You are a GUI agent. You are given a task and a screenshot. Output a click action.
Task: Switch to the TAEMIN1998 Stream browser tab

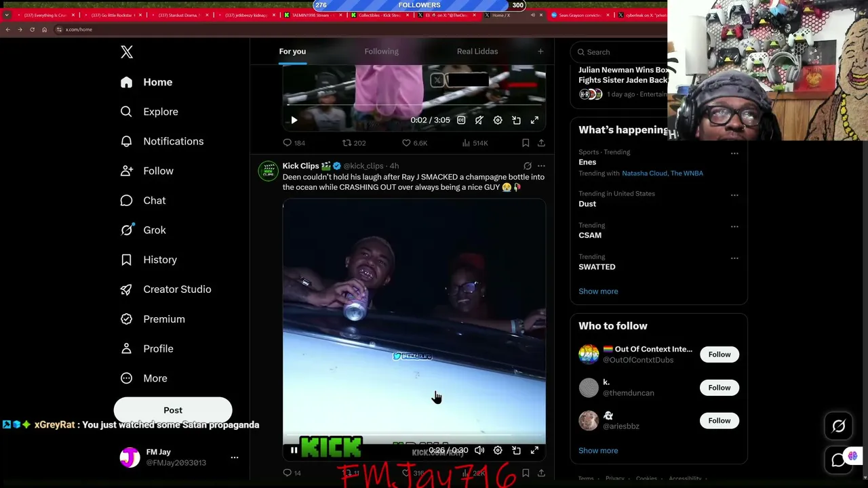tap(314, 15)
